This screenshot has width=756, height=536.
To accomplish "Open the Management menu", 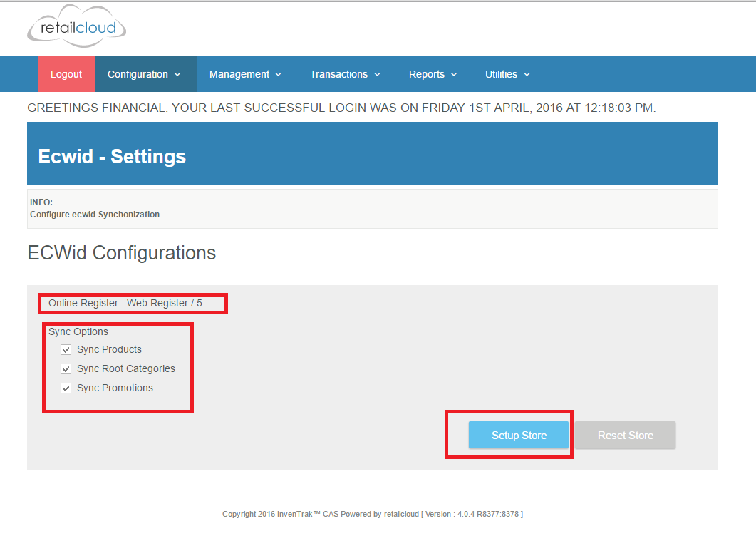I will click(x=245, y=74).
